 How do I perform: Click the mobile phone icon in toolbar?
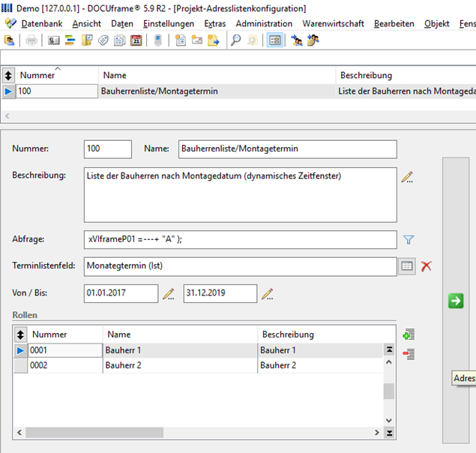pyautogui.click(x=158, y=40)
